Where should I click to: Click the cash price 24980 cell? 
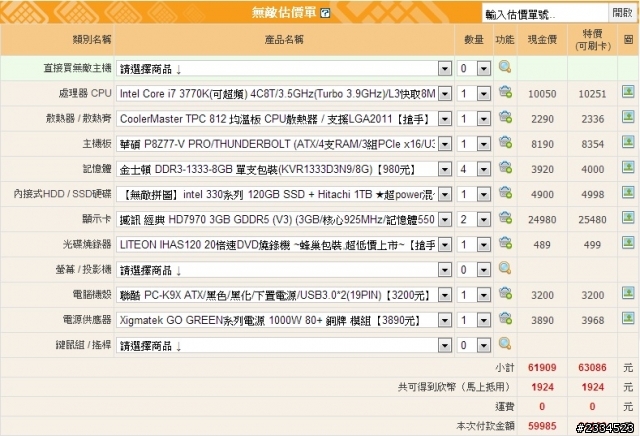click(542, 220)
